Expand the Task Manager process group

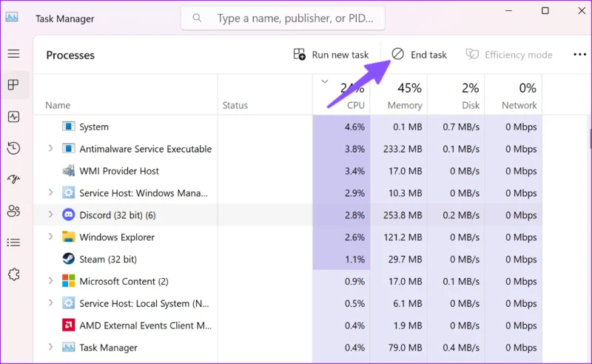(x=50, y=347)
